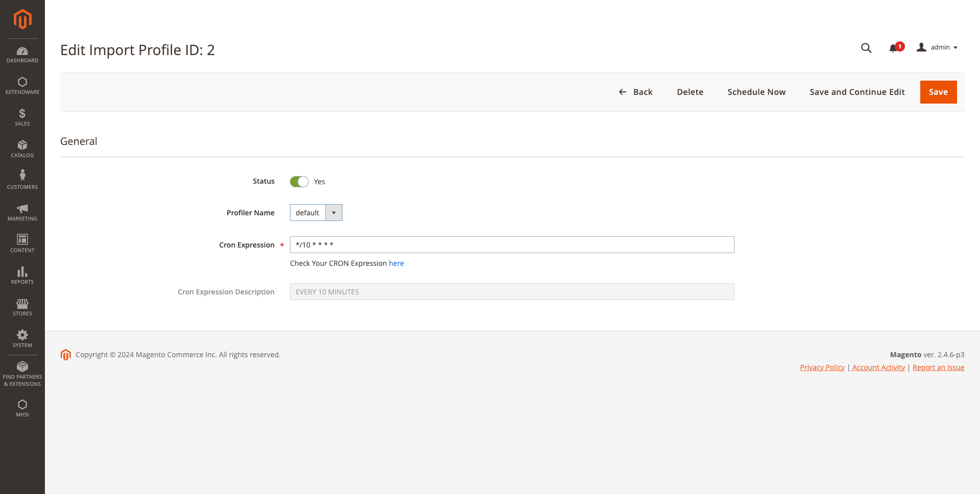Viewport: 980px width, 494px height.
Task: Open the Extendware sidebar menu
Action: [x=22, y=86]
